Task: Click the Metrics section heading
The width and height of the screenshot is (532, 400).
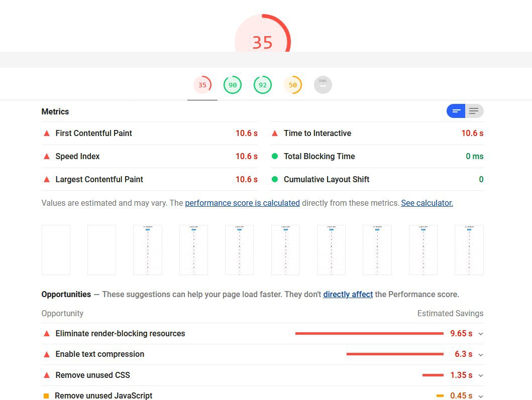Action: point(55,111)
